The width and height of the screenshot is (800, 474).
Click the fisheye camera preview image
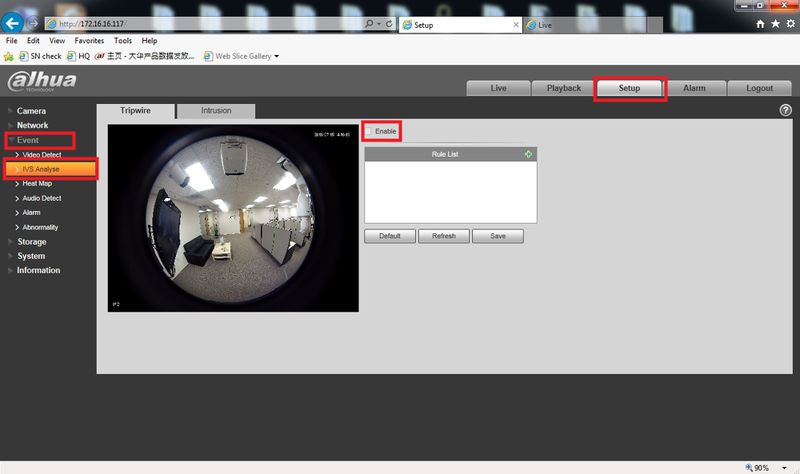pos(233,218)
